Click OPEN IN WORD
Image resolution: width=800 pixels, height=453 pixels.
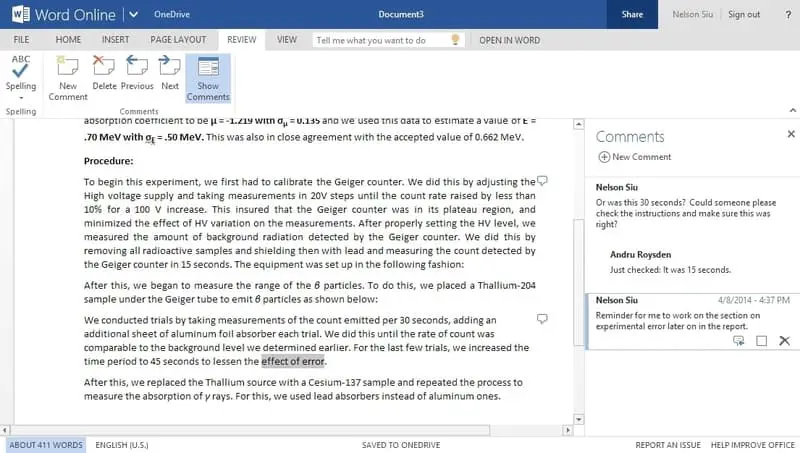point(509,40)
